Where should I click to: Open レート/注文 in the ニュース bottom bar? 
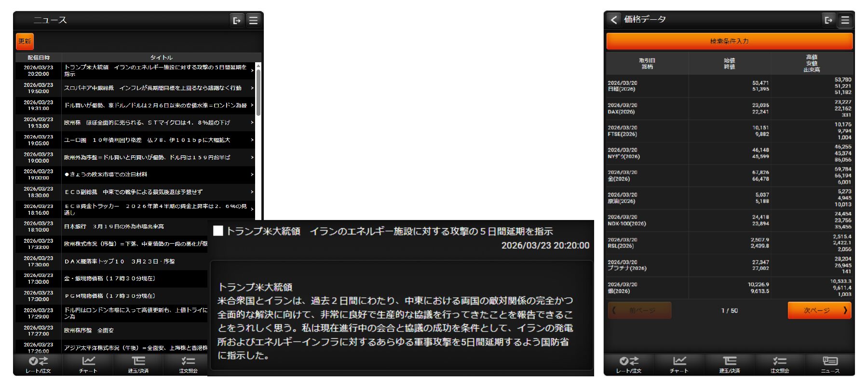coord(38,364)
